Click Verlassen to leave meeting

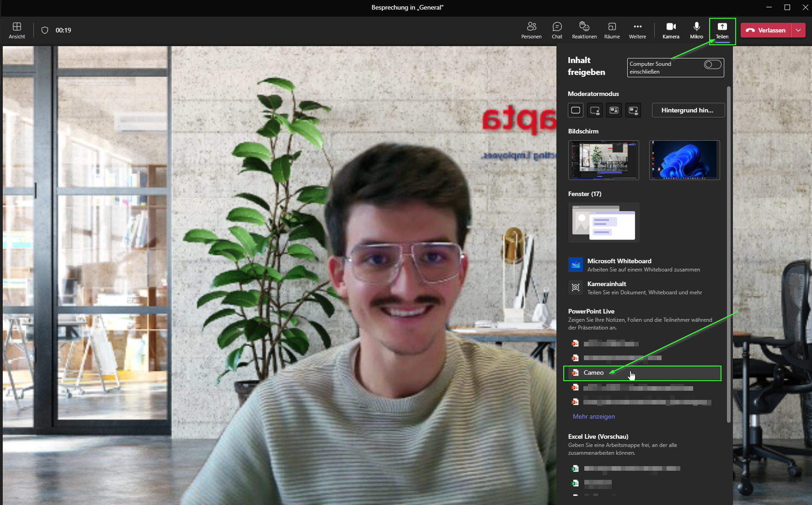[766, 30]
